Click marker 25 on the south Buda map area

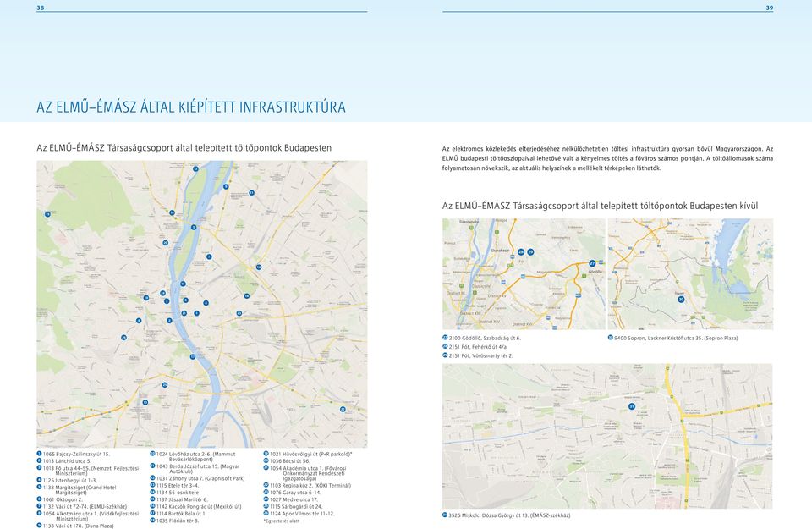click(x=165, y=385)
